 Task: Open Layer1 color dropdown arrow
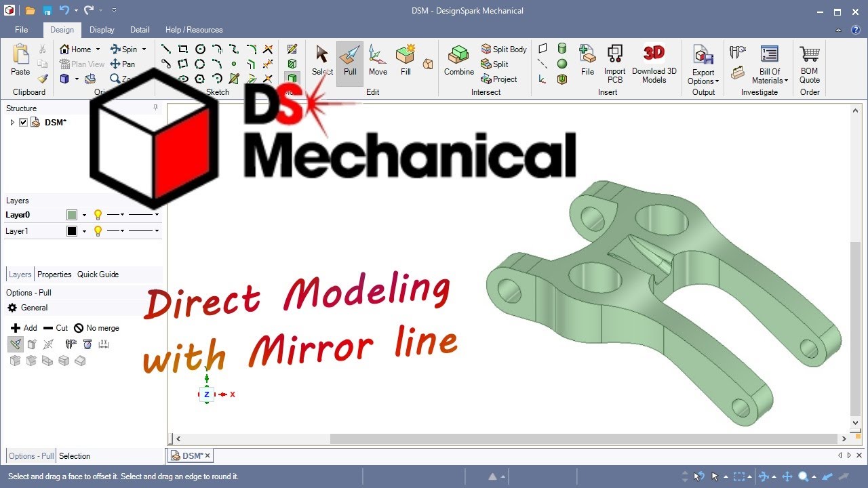84,231
